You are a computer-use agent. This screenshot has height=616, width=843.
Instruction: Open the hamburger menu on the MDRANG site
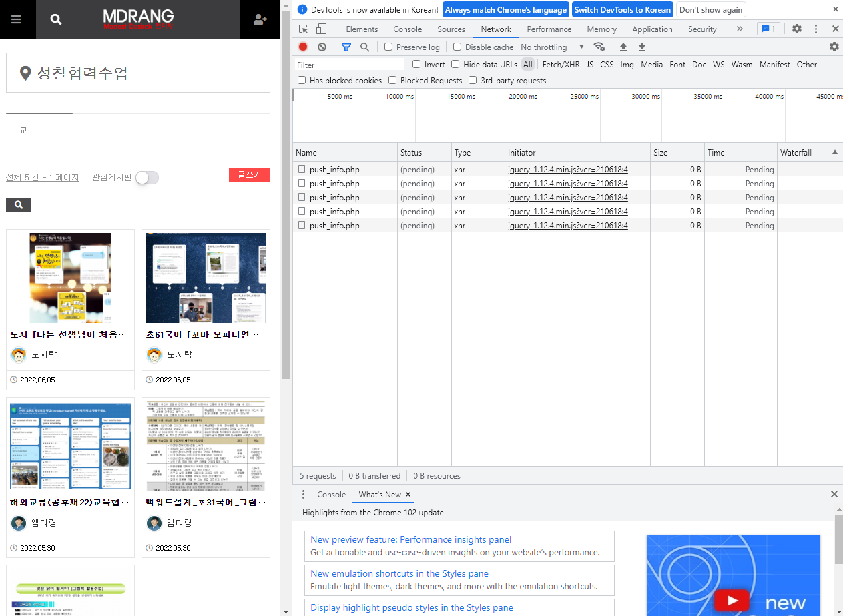tap(17, 19)
